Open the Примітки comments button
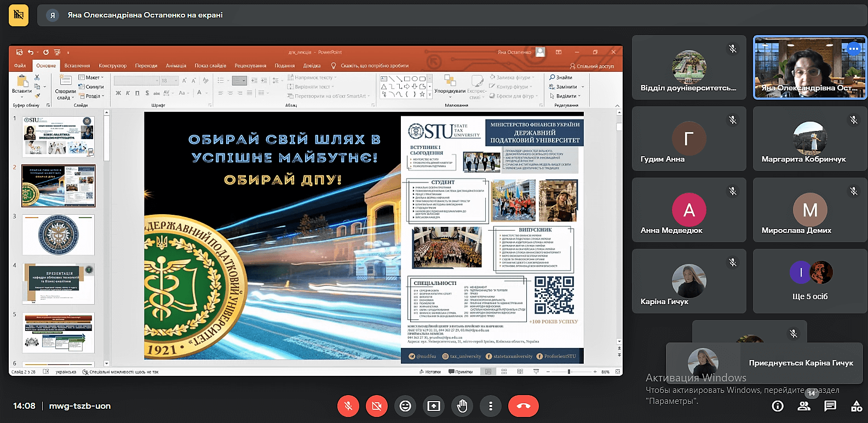This screenshot has width=868, height=423. point(461,371)
